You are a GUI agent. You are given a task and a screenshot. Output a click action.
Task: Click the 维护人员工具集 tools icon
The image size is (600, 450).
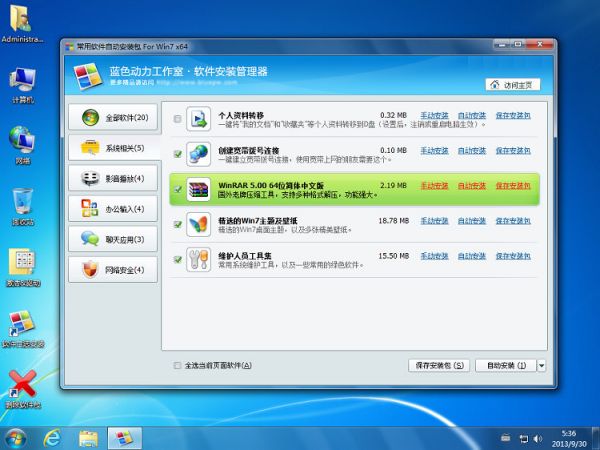click(199, 260)
